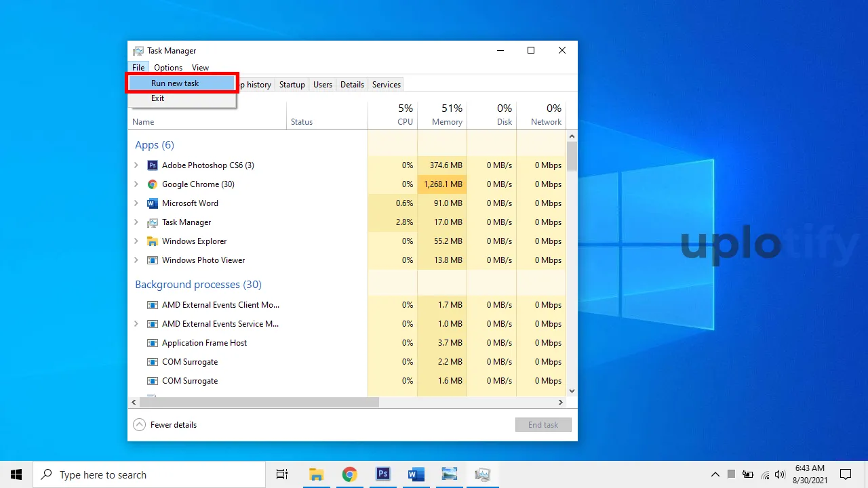Image resolution: width=868 pixels, height=488 pixels.
Task: Switch to the Services tab
Action: click(x=387, y=85)
